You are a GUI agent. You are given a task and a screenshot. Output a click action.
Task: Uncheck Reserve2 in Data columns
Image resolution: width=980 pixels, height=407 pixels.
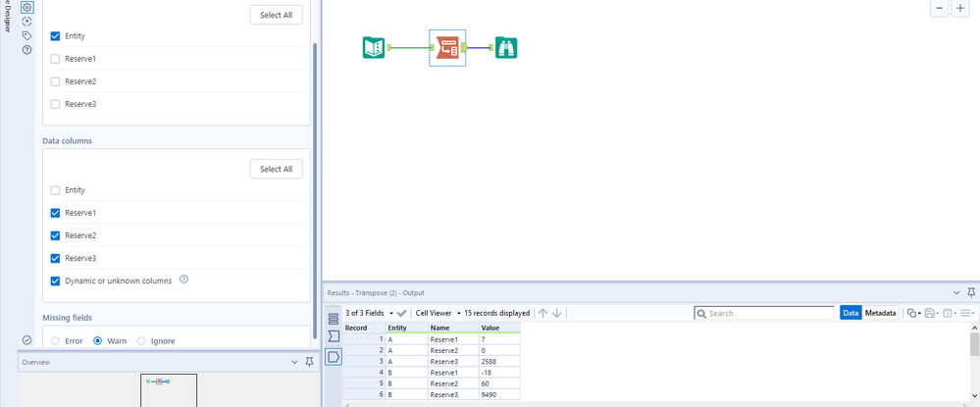(x=55, y=235)
